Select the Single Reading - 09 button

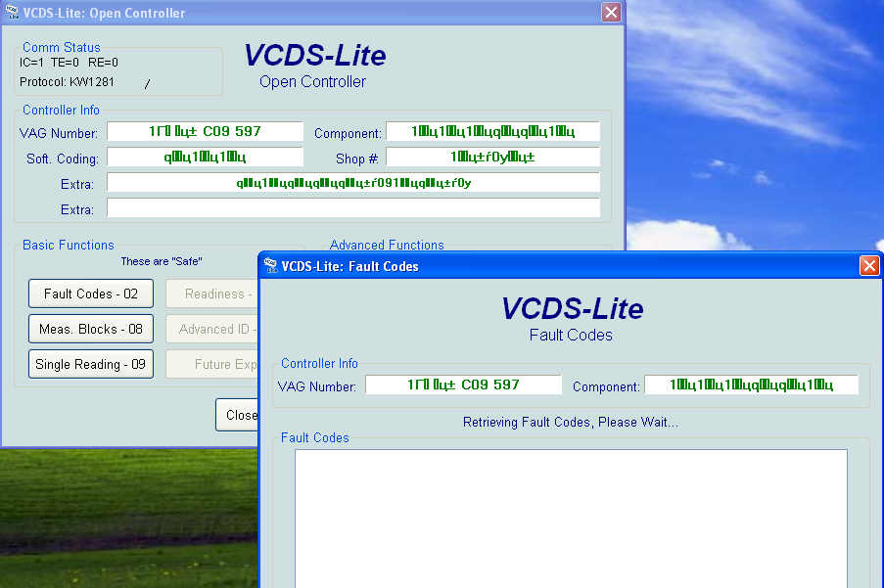(91, 364)
